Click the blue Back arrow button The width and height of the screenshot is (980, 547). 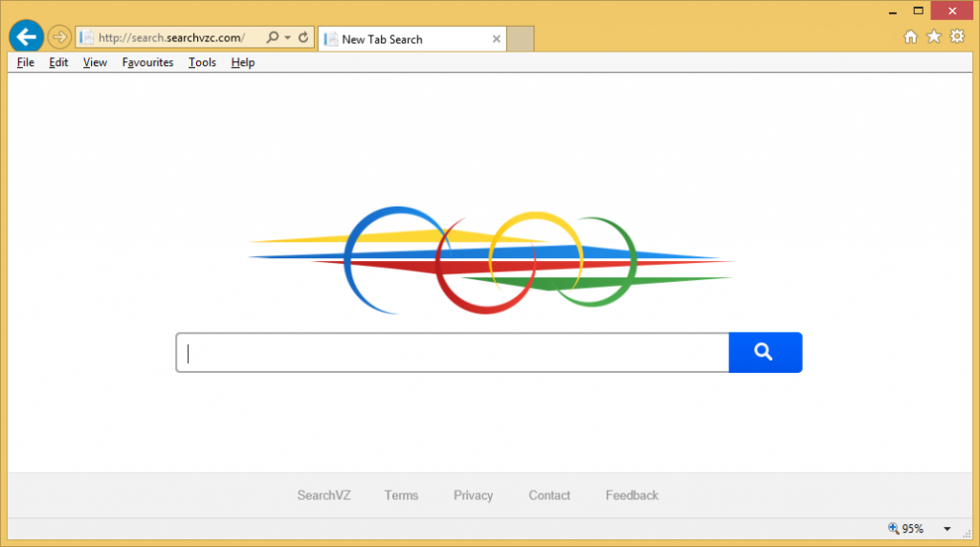tap(26, 37)
